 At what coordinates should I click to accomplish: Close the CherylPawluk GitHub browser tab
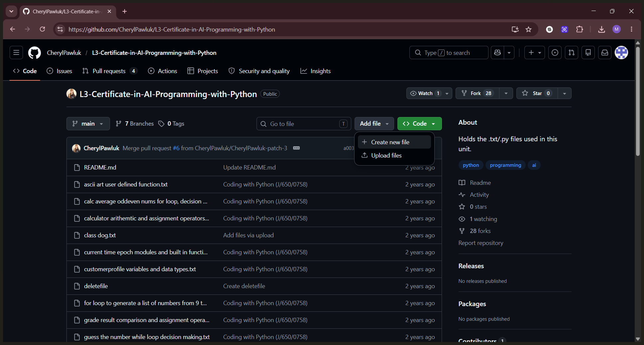click(x=109, y=11)
